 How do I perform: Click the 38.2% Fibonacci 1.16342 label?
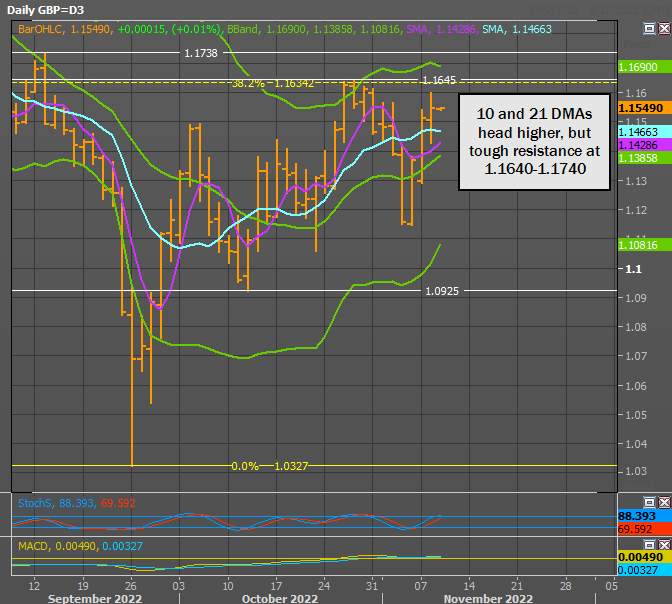tap(273, 84)
